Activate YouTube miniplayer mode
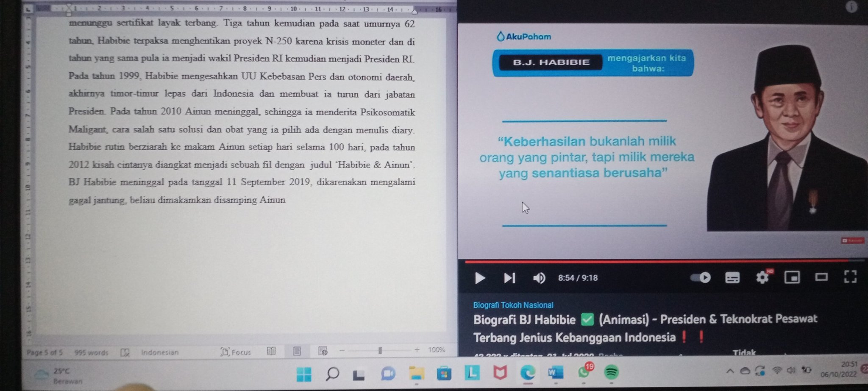868x391 pixels. coord(792,278)
